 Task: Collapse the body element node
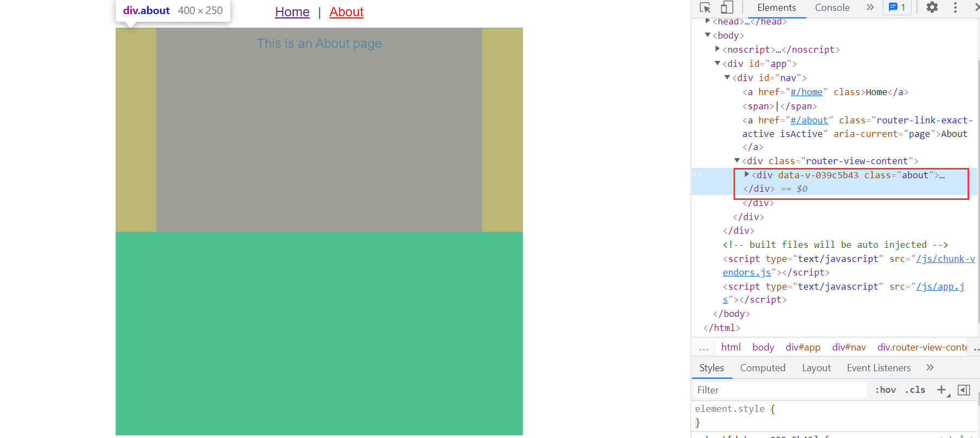[x=707, y=35]
